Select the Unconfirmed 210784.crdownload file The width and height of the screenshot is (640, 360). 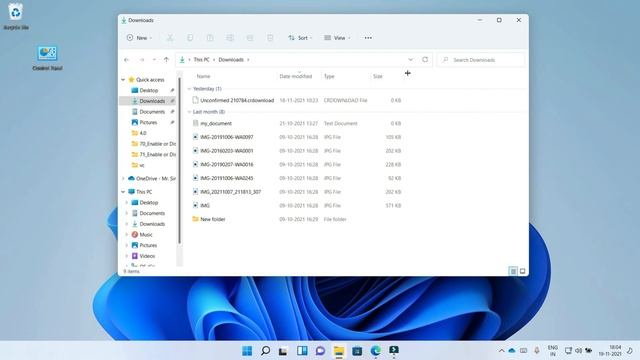click(237, 100)
